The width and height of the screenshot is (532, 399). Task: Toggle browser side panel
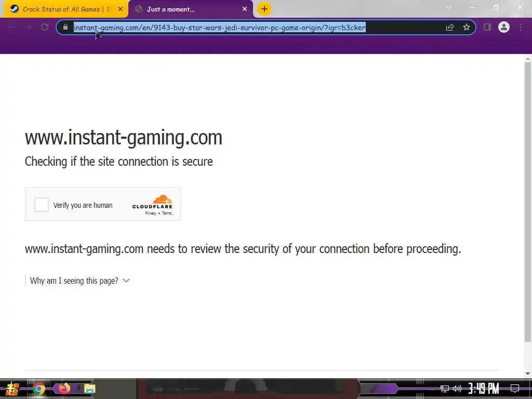[x=487, y=27]
